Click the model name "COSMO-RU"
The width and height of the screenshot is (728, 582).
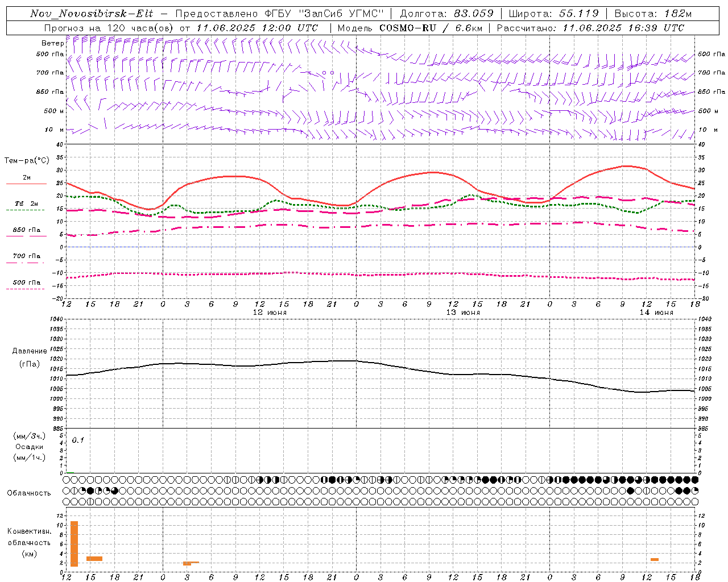tap(408, 28)
